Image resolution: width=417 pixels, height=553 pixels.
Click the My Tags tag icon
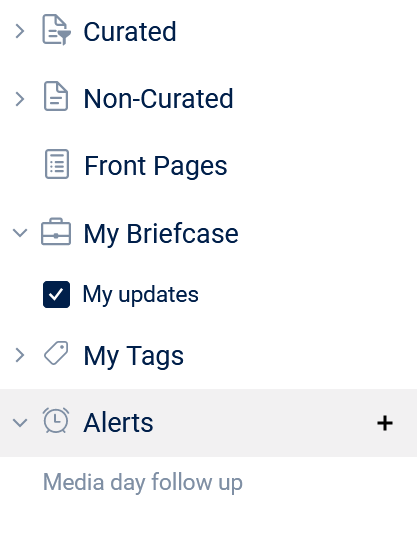pyautogui.click(x=56, y=353)
